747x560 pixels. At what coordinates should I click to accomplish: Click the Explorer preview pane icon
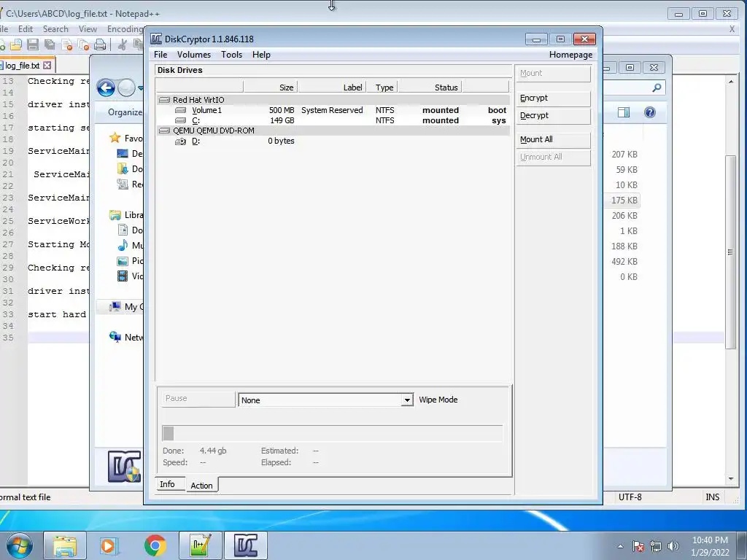(x=624, y=112)
